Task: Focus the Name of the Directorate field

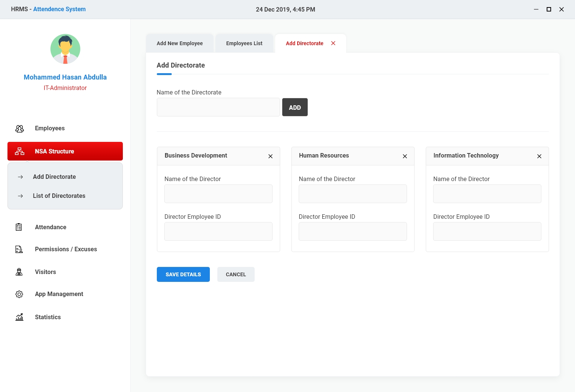Action: point(218,107)
